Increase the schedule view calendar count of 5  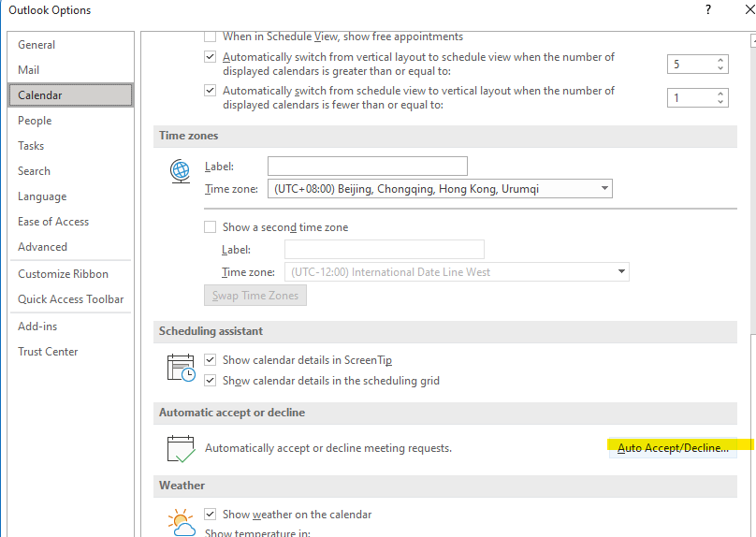click(x=720, y=60)
